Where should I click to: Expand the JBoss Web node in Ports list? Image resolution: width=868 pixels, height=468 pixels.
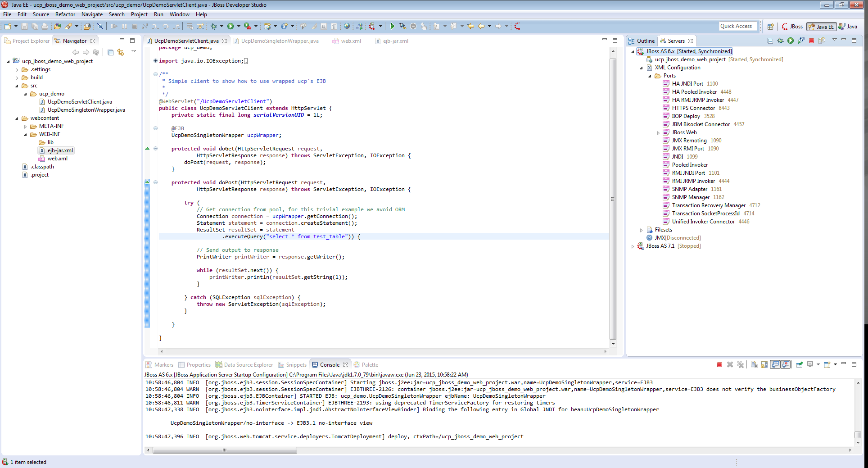[x=658, y=132]
